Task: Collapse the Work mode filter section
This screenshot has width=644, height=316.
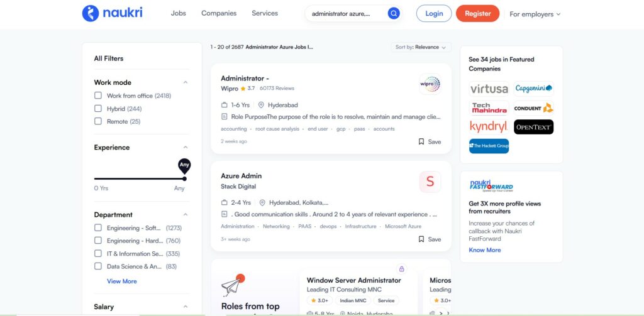Action: [186, 82]
